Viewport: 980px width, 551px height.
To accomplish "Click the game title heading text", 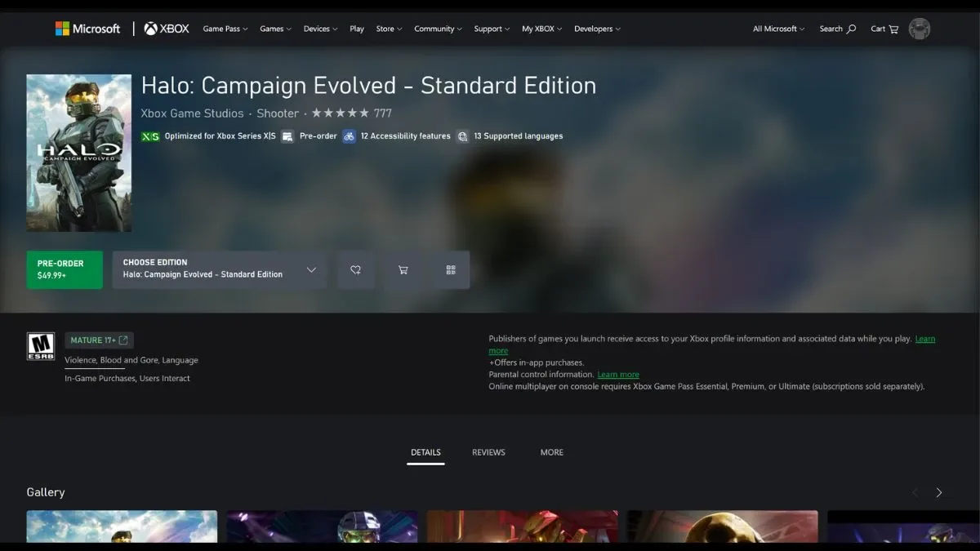I will tap(368, 86).
